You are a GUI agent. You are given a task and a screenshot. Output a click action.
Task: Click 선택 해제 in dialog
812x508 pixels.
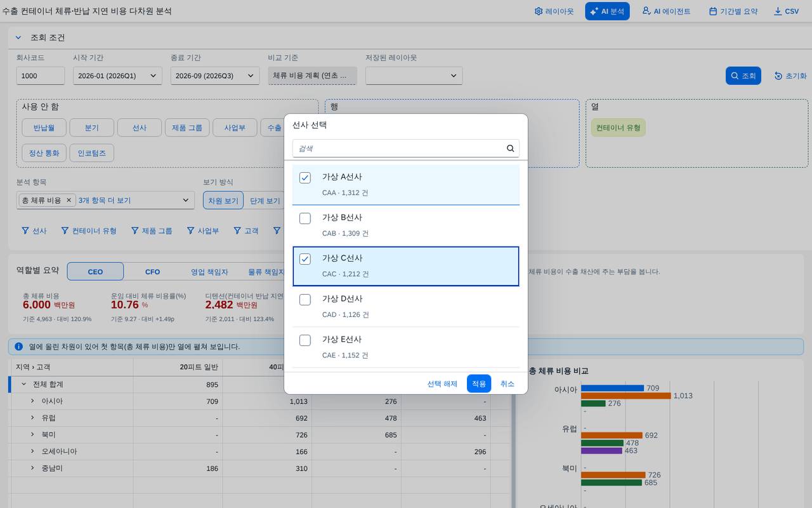pyautogui.click(x=442, y=384)
